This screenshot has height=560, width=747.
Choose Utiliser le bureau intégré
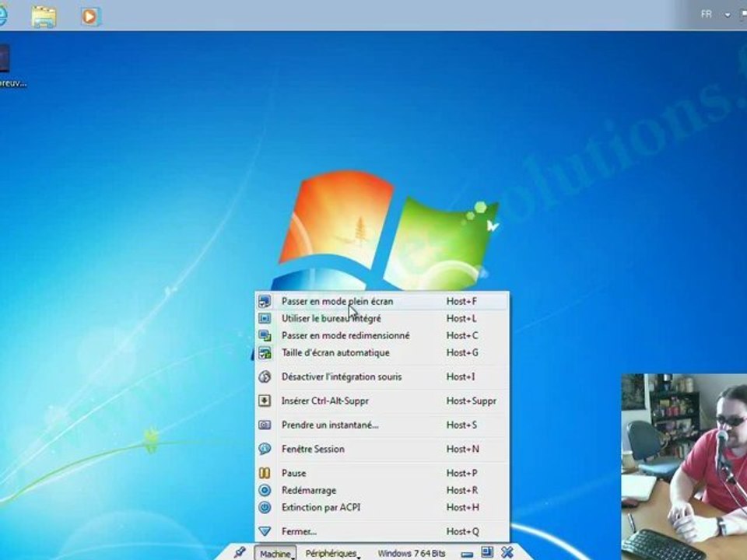382,318
